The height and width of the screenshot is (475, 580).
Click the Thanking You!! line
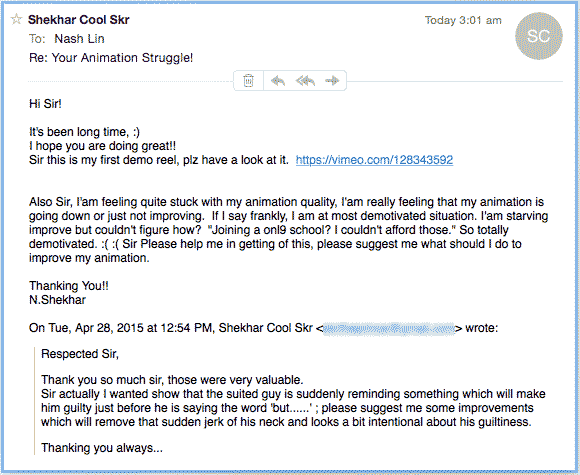pos(69,286)
